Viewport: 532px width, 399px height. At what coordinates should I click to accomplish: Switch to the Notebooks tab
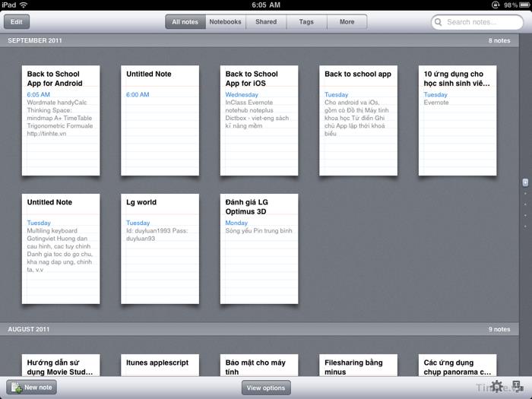point(225,22)
